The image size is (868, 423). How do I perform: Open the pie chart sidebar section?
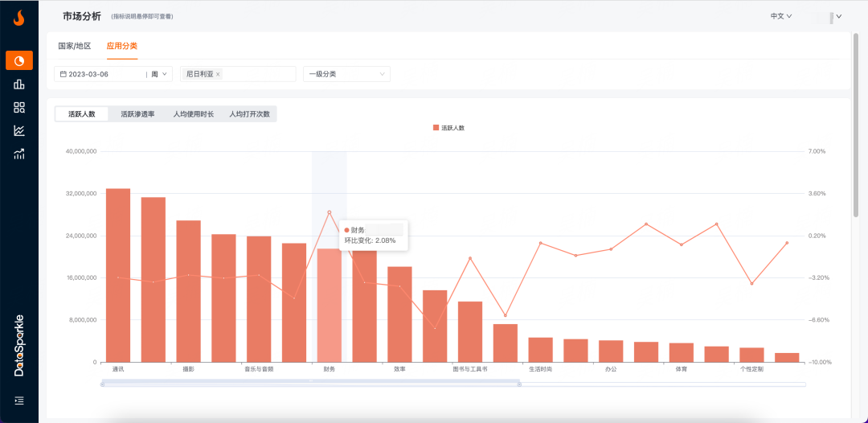point(19,60)
